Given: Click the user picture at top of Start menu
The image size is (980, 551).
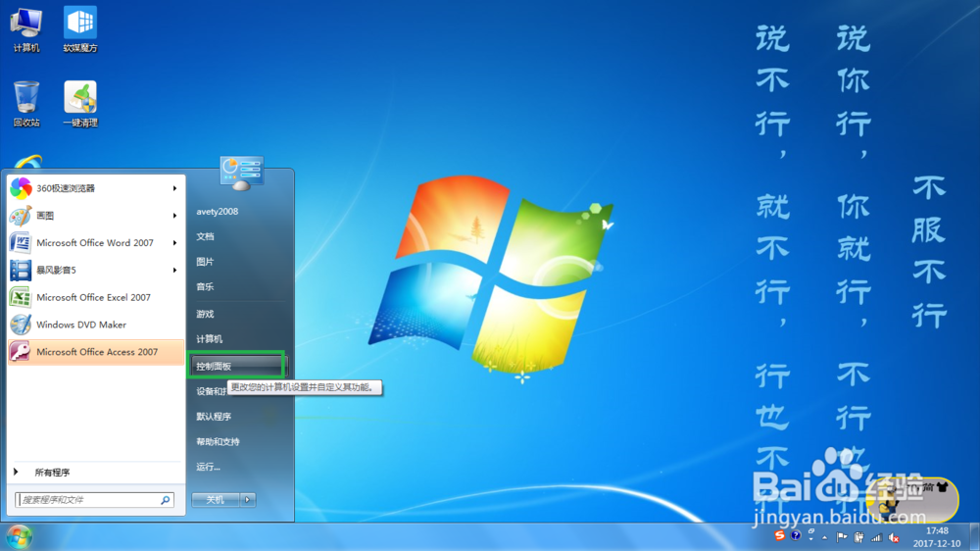Looking at the screenshot, I should pyautogui.click(x=241, y=172).
